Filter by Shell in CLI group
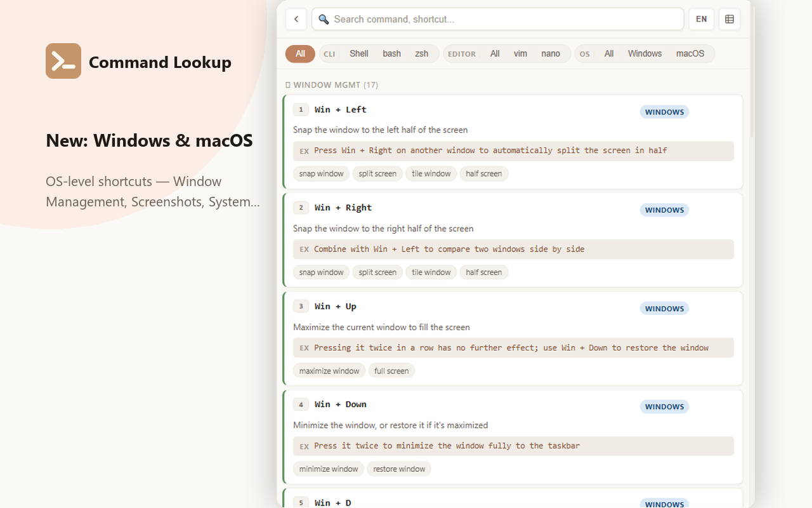This screenshot has width=812, height=508. (x=359, y=54)
